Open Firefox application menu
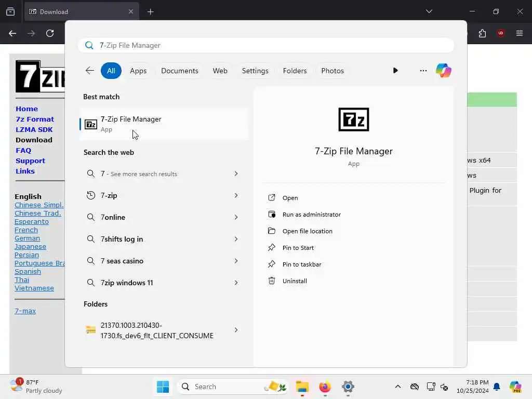 click(x=519, y=33)
